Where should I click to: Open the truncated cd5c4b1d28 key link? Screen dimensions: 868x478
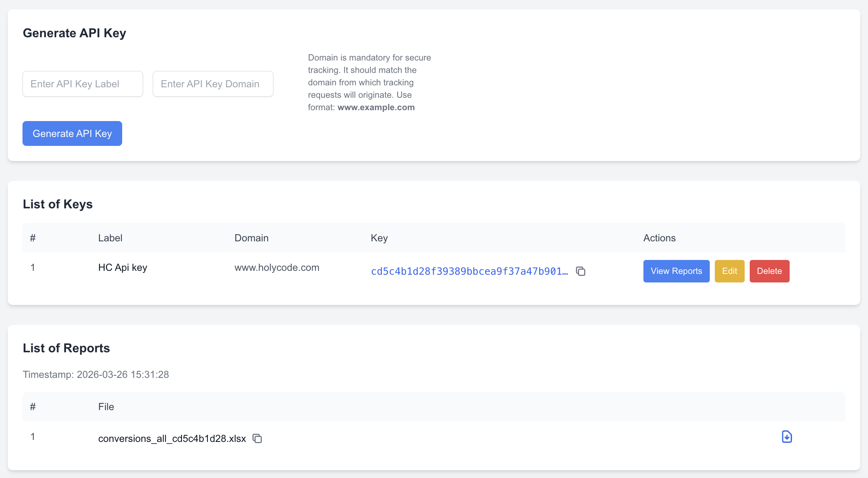(x=469, y=271)
